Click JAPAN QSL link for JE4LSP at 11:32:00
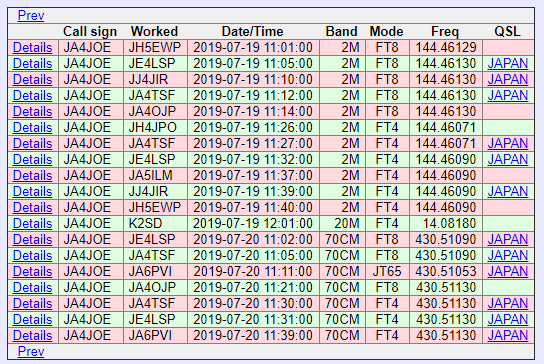 click(508, 159)
